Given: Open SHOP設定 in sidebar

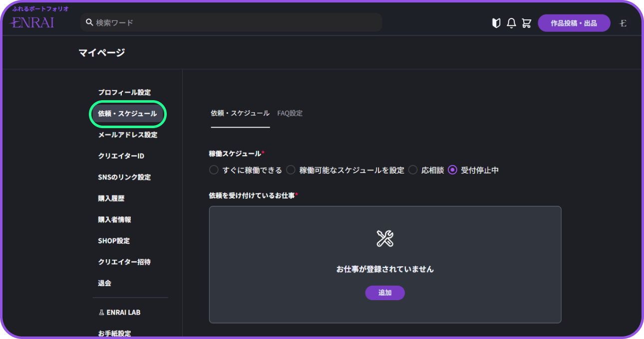Looking at the screenshot, I should pyautogui.click(x=114, y=241).
